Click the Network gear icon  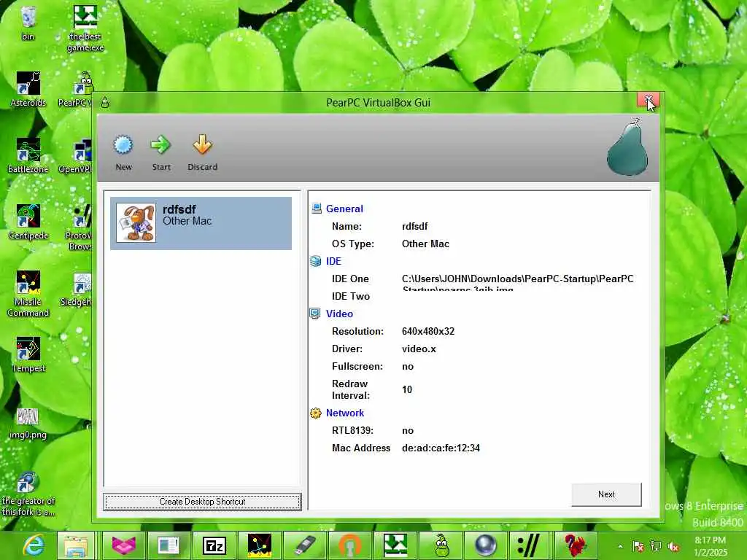[x=315, y=413]
